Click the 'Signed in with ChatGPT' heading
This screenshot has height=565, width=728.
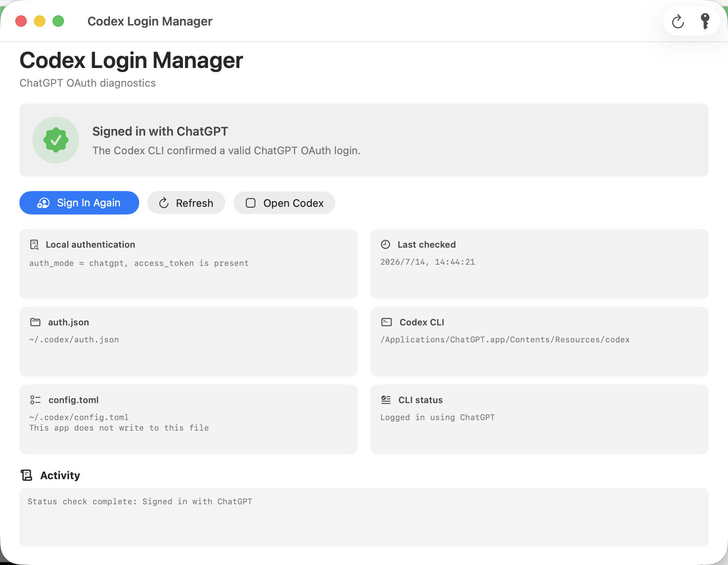pyautogui.click(x=160, y=131)
